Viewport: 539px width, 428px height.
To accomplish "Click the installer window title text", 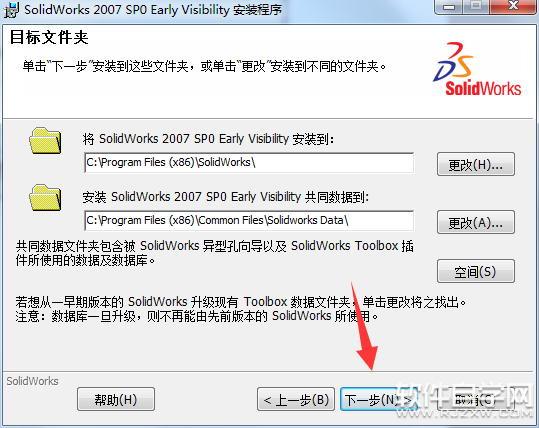I will [153, 10].
